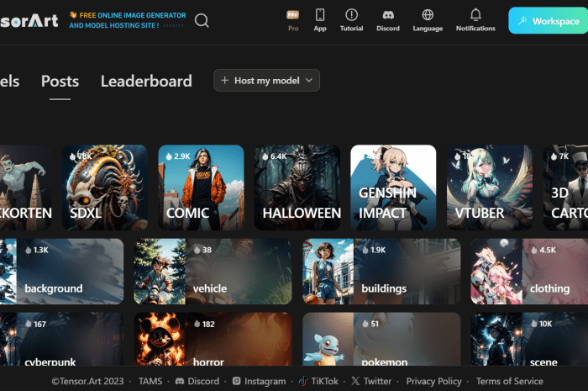This screenshot has height=391, width=588.
Task: Click the flame icon on pokemon card
Action: 365,324
